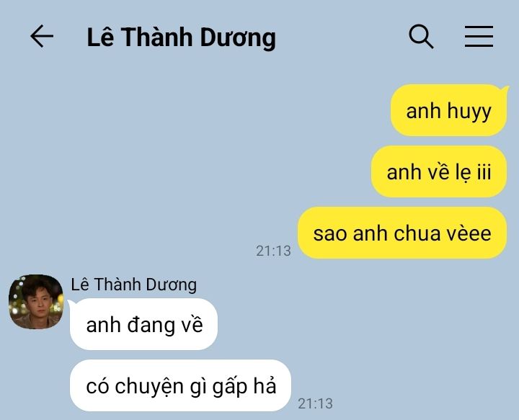Click the word 'gấp' in last message
The height and width of the screenshot is (420, 519).
230,387
